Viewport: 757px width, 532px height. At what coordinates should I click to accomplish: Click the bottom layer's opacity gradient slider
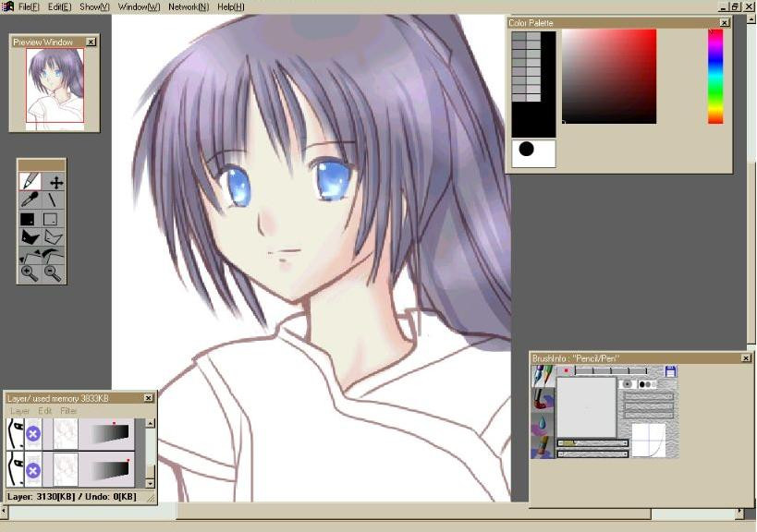tap(111, 470)
